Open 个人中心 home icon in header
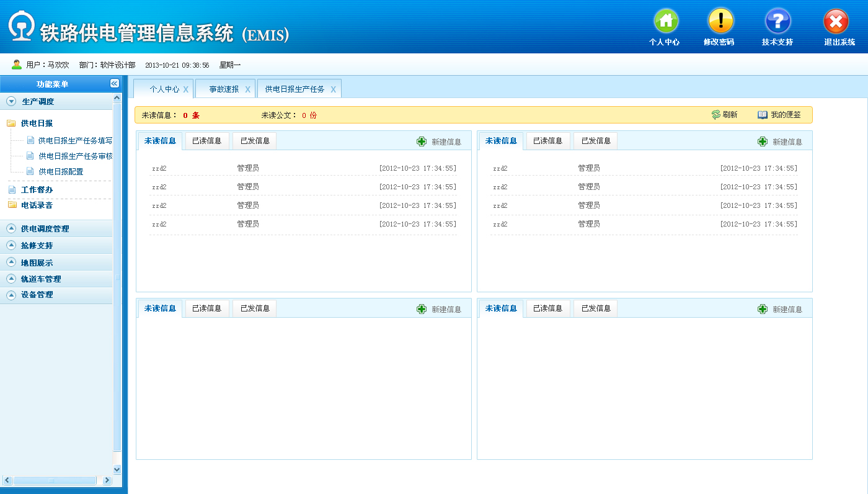868x494 pixels. point(666,20)
